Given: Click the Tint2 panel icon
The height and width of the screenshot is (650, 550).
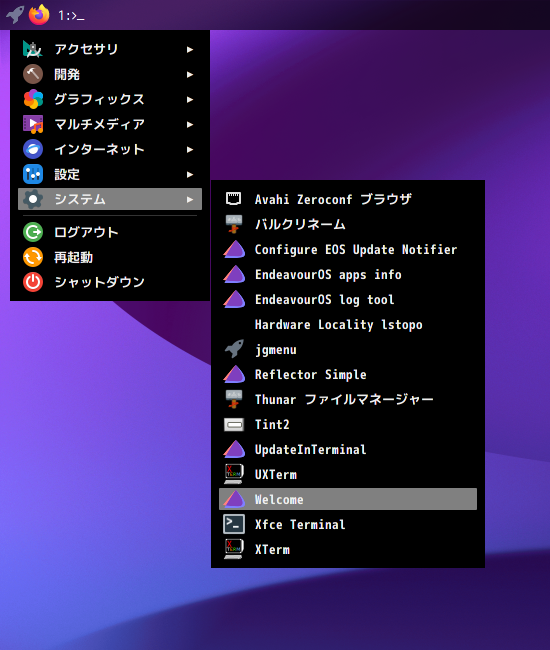Looking at the screenshot, I should 234,424.
